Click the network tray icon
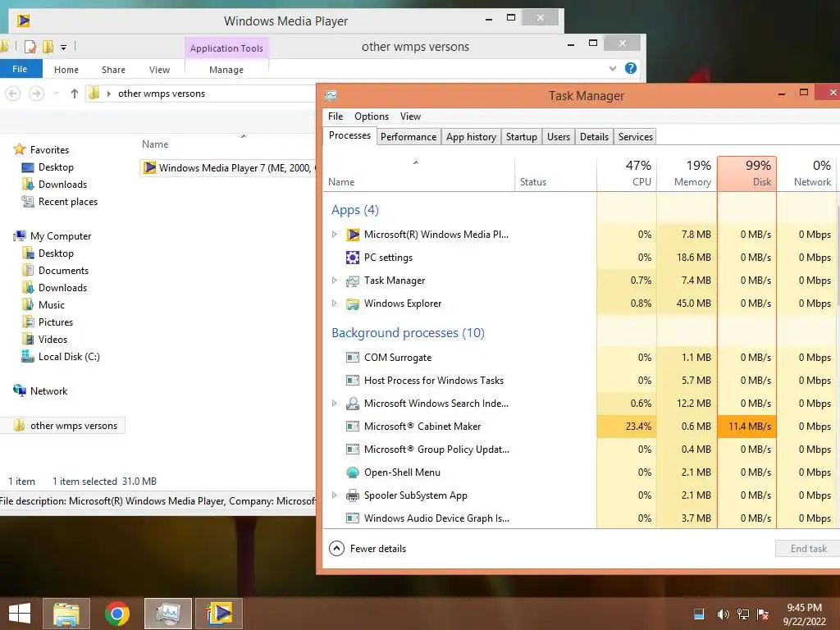 [742, 614]
